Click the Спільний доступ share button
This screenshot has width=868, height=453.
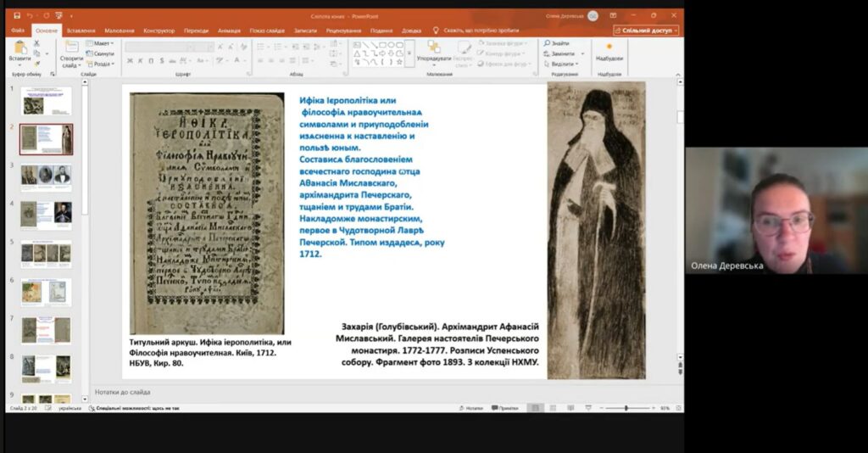pos(647,31)
